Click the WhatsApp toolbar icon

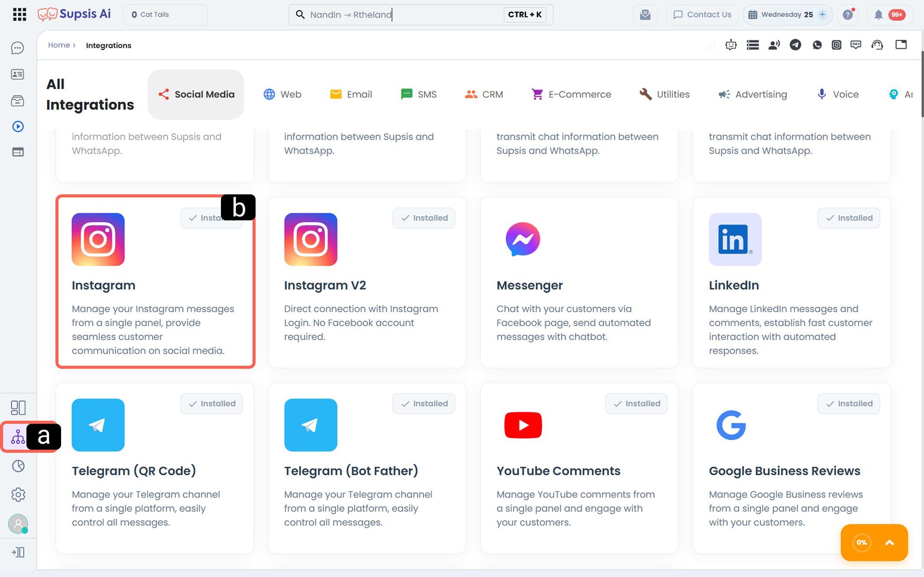(817, 45)
